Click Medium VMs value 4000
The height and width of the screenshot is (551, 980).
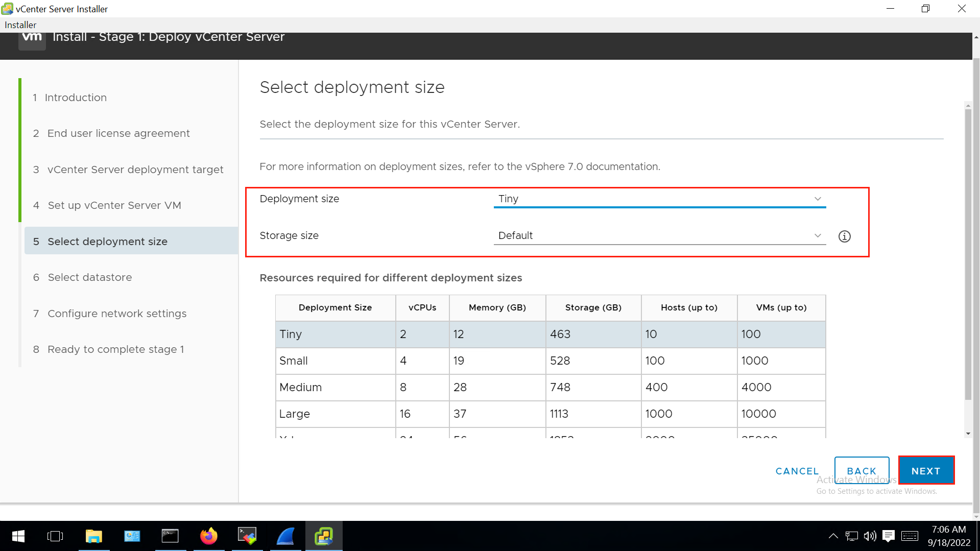(756, 388)
